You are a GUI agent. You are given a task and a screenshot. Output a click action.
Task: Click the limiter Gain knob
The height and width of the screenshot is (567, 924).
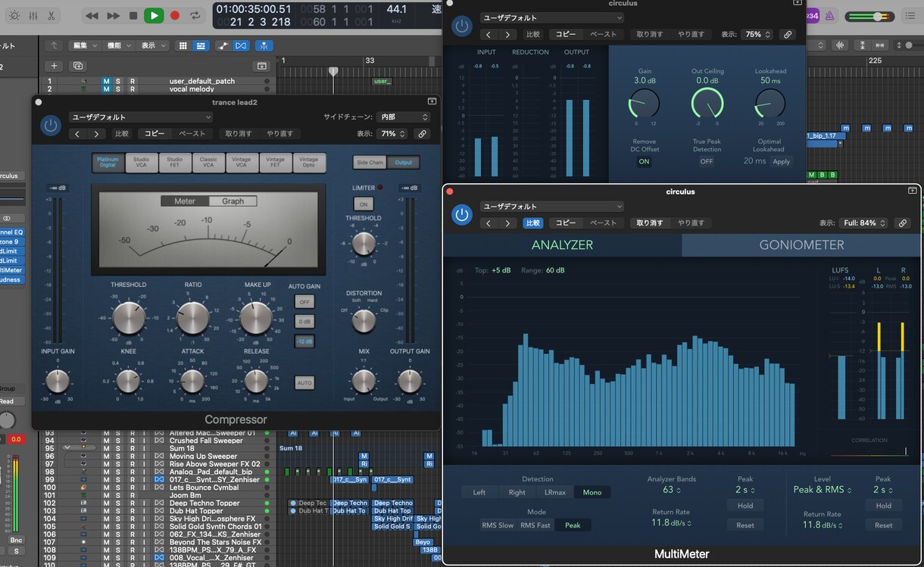pos(644,102)
